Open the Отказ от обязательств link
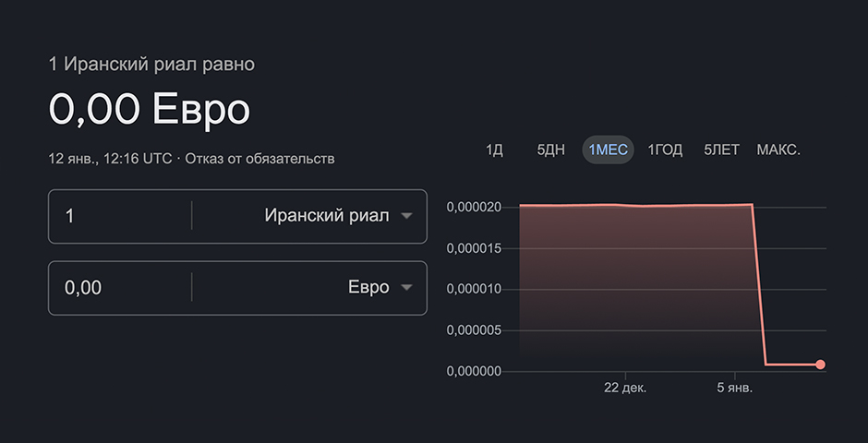 (259, 159)
